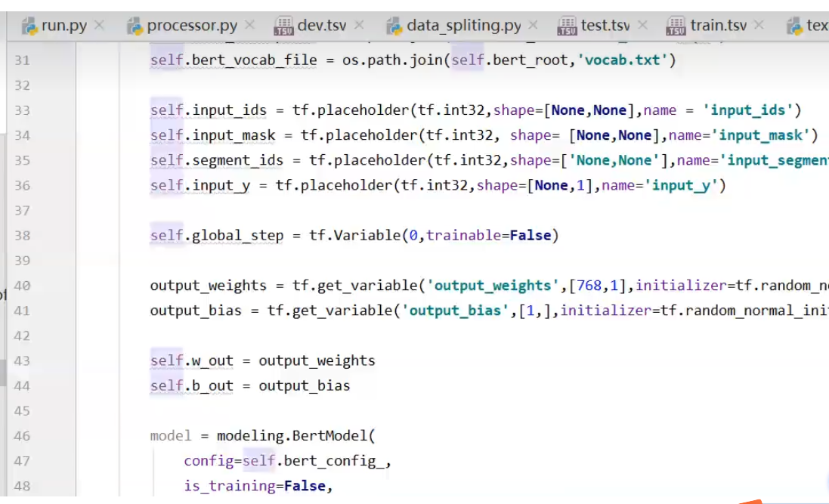Close the data_spliting.py tab

[533, 25]
